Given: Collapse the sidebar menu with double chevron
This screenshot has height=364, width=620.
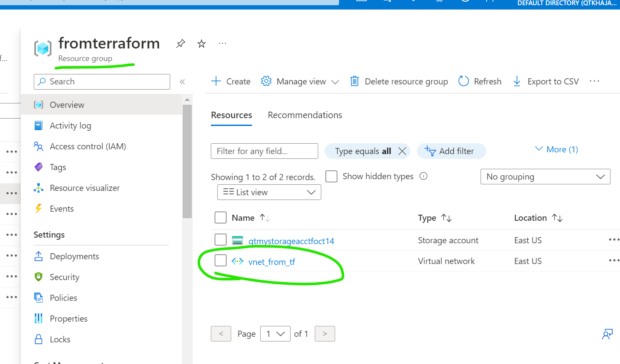Looking at the screenshot, I should pos(182,82).
